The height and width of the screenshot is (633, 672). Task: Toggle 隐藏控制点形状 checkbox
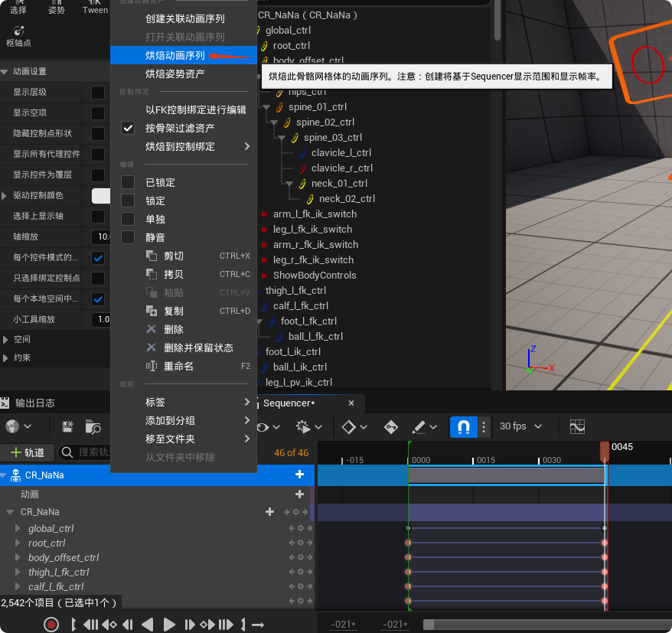tap(98, 133)
